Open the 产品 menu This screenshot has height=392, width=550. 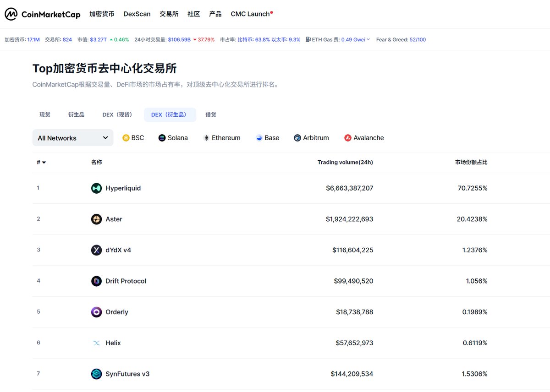pyautogui.click(x=215, y=14)
